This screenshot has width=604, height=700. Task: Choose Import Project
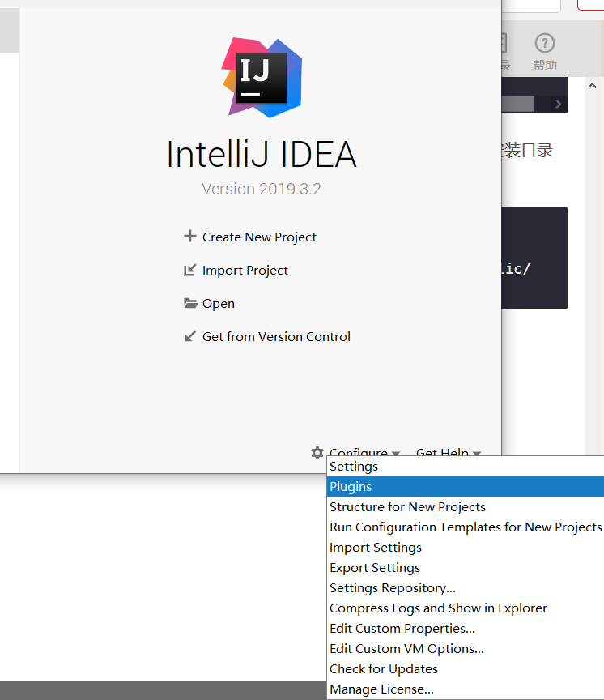point(245,271)
